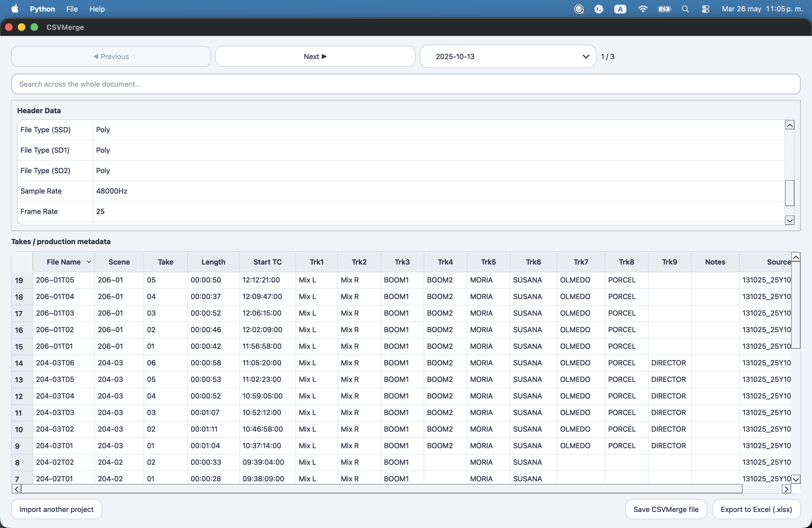The image size is (812, 528).
Task: Open the Apple menu
Action: (15, 9)
